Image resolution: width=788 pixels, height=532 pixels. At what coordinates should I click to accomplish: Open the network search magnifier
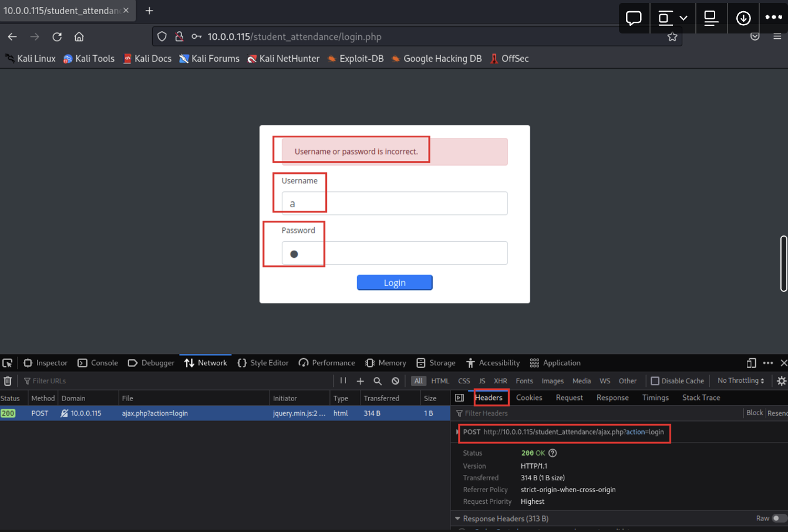[378, 381]
